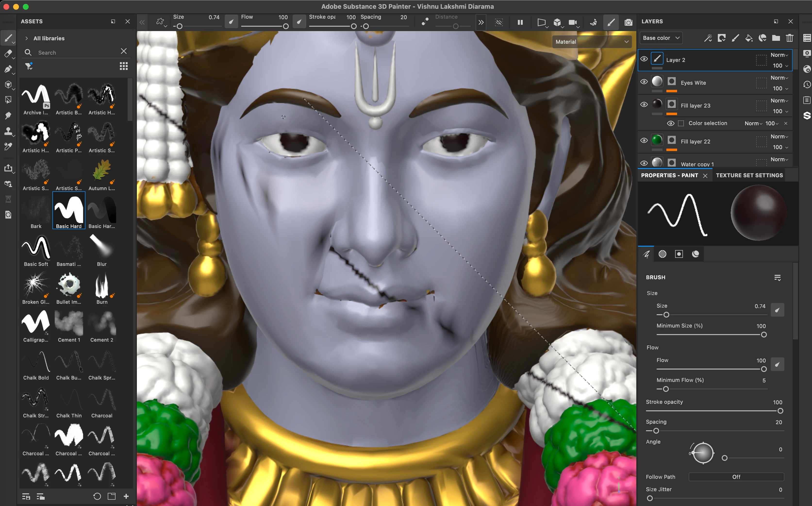This screenshot has height=506, width=812.
Task: Open the Base color channel dropdown
Action: coord(661,38)
